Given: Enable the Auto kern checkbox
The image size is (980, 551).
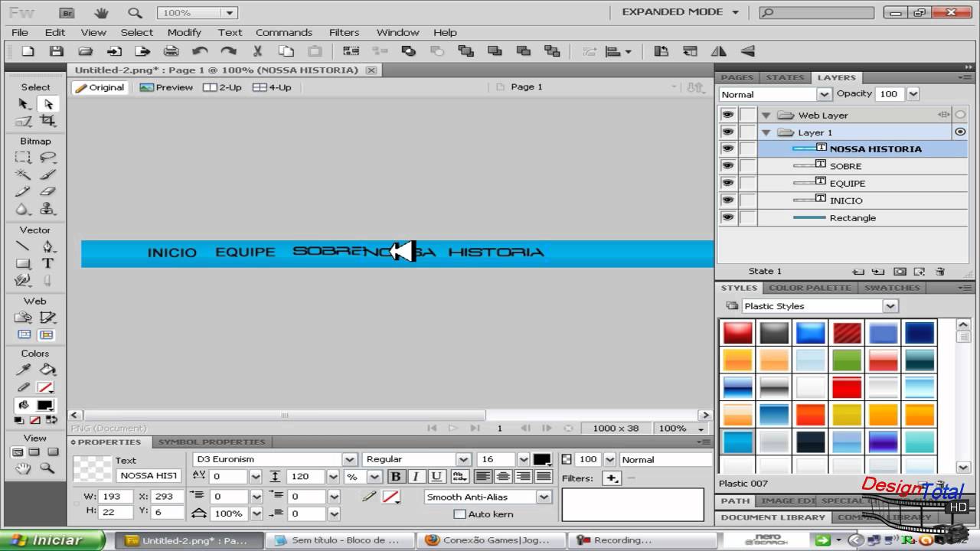Looking at the screenshot, I should tap(459, 514).
